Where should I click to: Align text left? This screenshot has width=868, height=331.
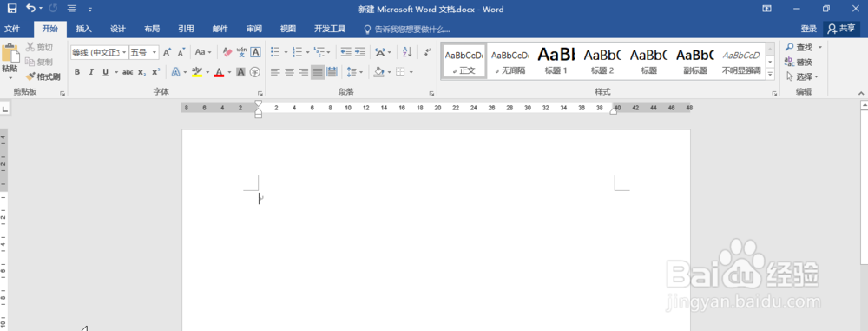point(275,72)
